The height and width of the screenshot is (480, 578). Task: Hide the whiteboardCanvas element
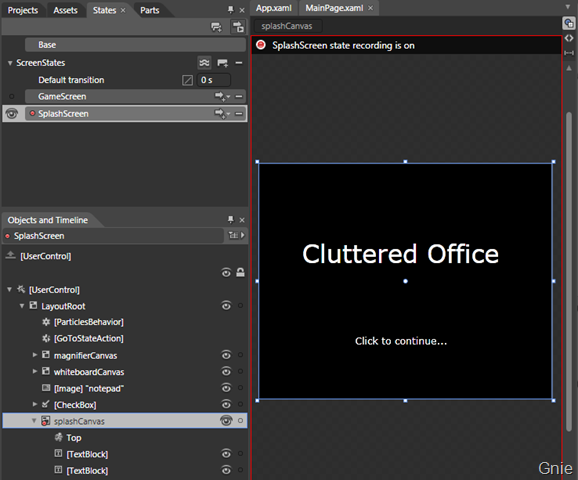coord(226,372)
